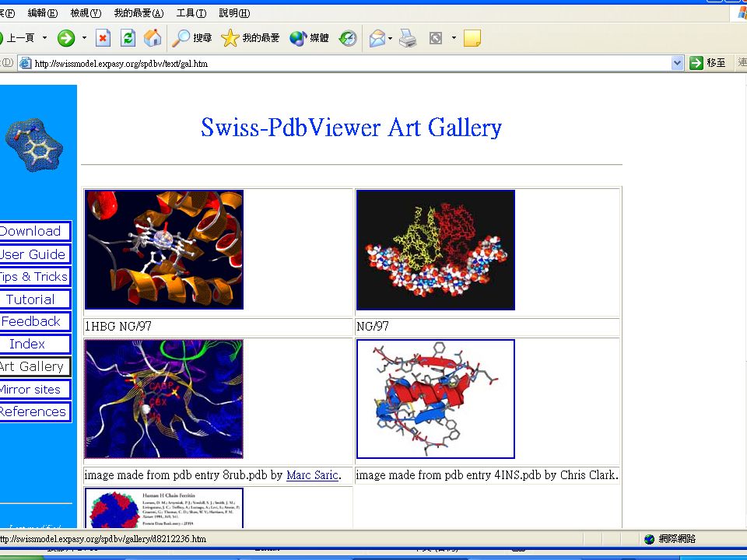The image size is (747, 560).
Task: Click the gray Edit toolbar icon
Action: tap(436, 38)
